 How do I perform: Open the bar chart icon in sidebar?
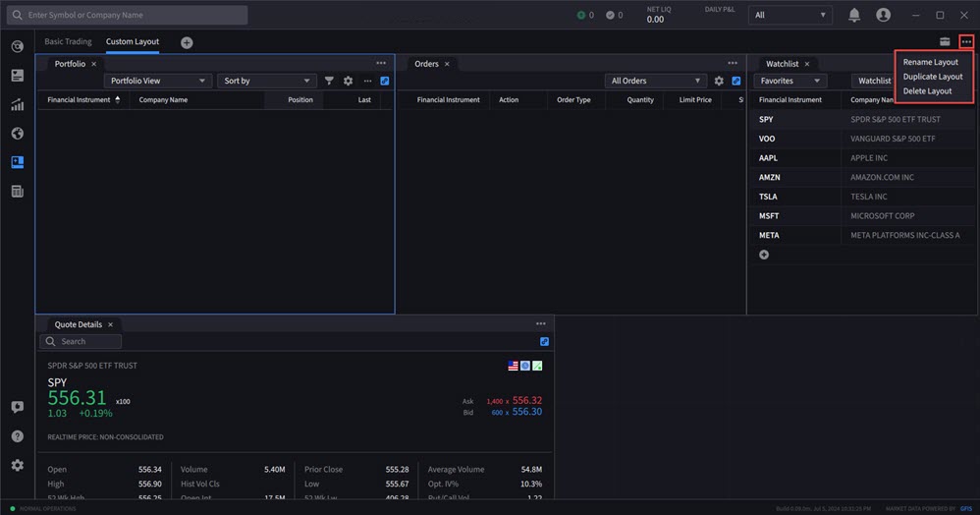point(17,104)
